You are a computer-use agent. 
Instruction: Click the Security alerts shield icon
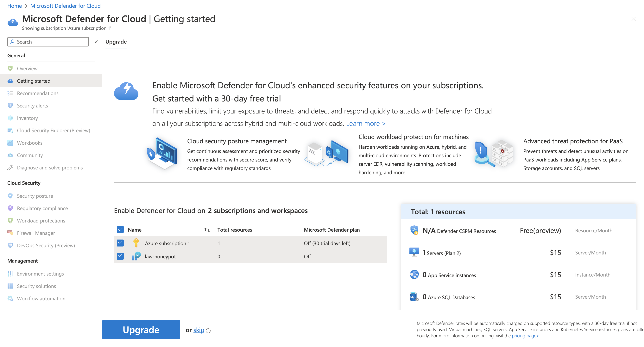(10, 106)
